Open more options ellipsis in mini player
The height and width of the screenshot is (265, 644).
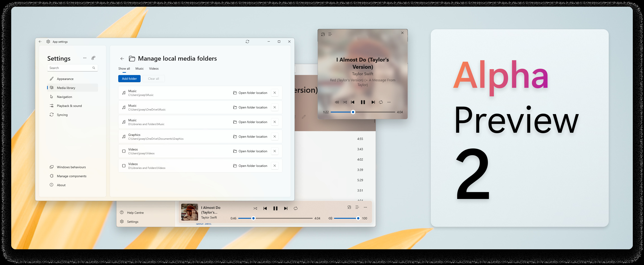[389, 102]
